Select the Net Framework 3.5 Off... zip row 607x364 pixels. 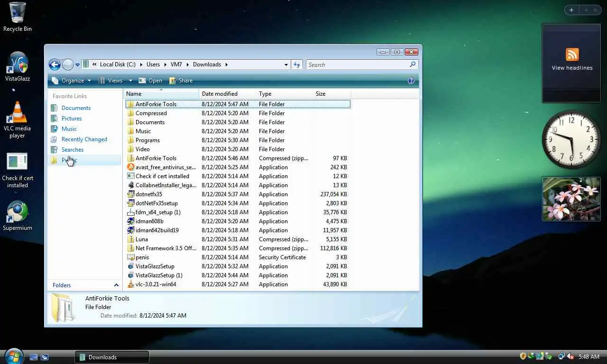tap(238, 248)
